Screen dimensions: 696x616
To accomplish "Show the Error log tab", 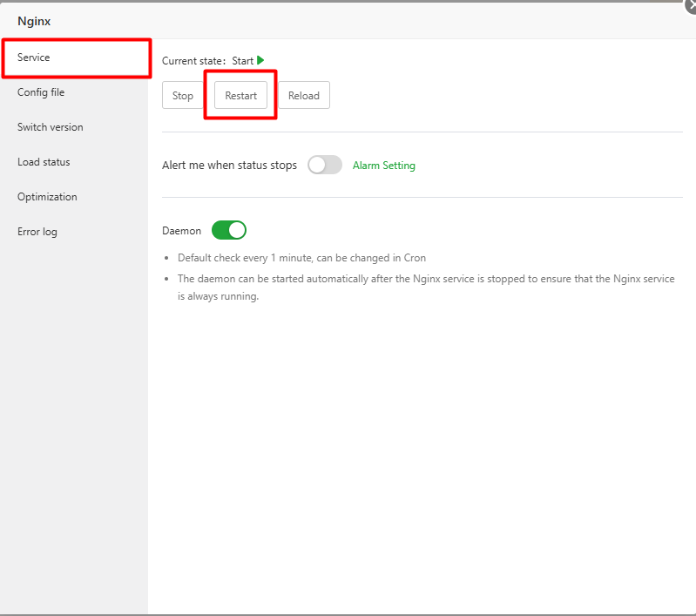I will tap(75, 232).
